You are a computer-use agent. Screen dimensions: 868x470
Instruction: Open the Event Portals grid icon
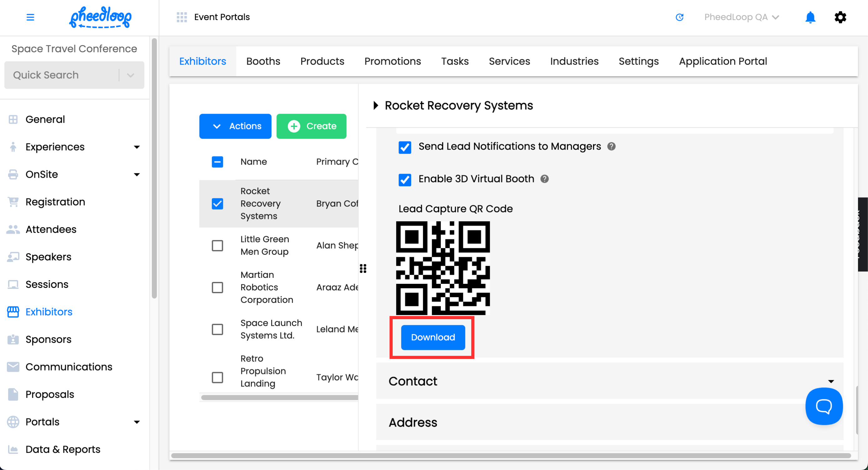(182, 17)
